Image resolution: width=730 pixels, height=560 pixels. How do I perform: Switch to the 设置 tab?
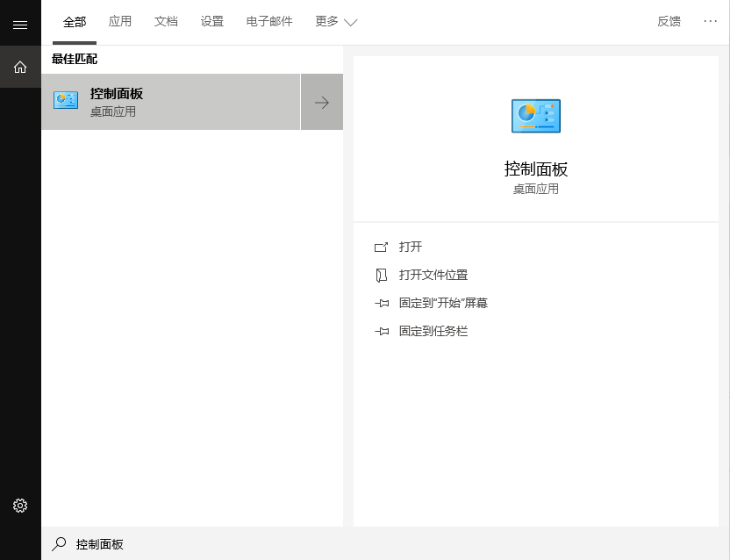point(211,21)
